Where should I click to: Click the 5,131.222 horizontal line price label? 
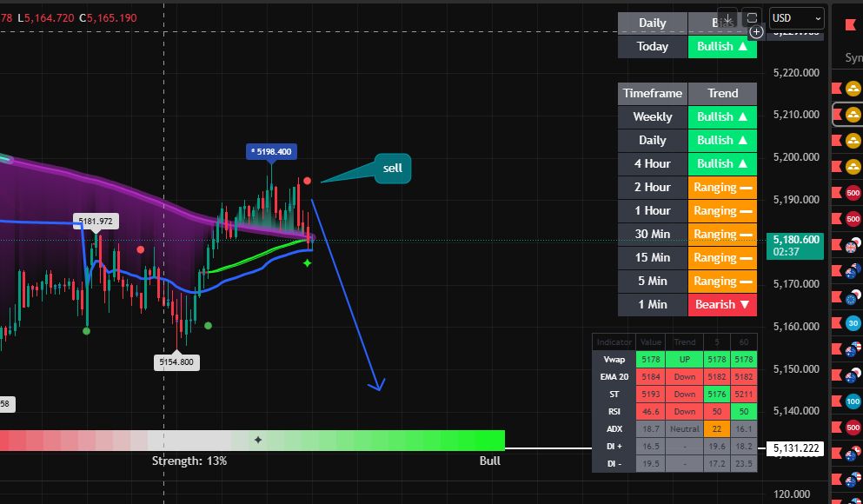pos(795,448)
